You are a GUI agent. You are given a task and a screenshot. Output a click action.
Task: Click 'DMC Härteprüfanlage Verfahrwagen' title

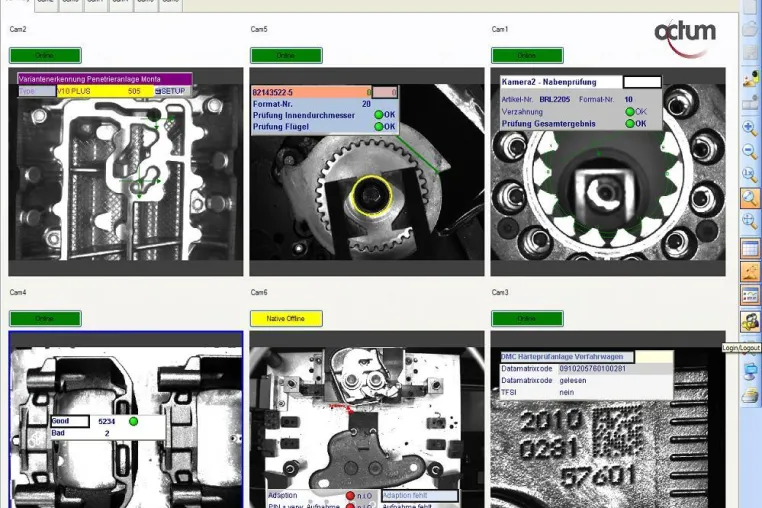click(567, 357)
